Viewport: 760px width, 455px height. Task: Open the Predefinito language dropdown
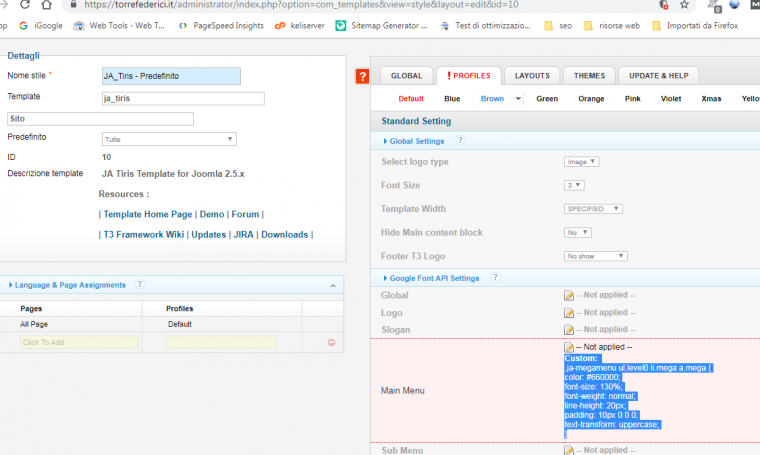click(169, 139)
